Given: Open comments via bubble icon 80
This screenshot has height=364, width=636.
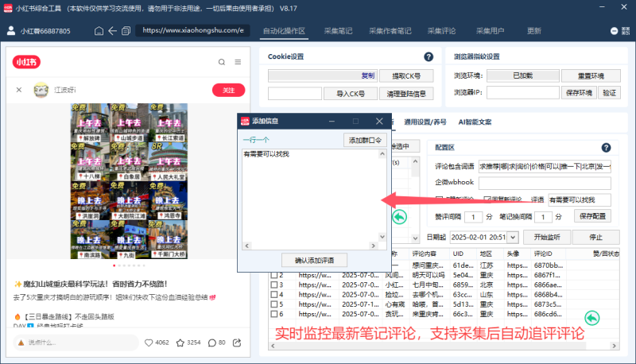Looking at the screenshot, I should click(212, 343).
